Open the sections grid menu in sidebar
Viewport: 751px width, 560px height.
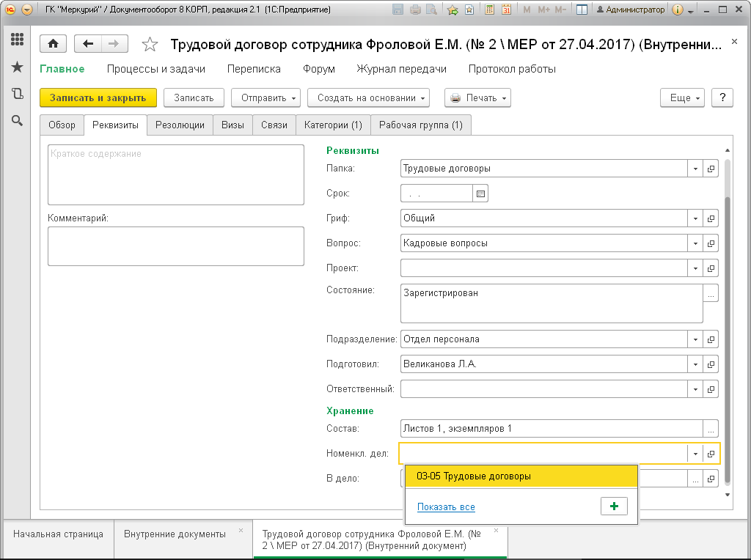[x=18, y=40]
